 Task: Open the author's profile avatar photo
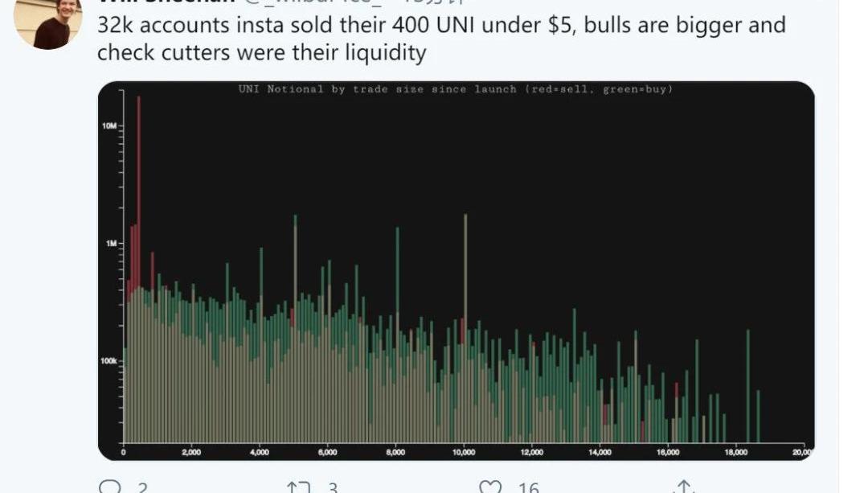(48, 23)
